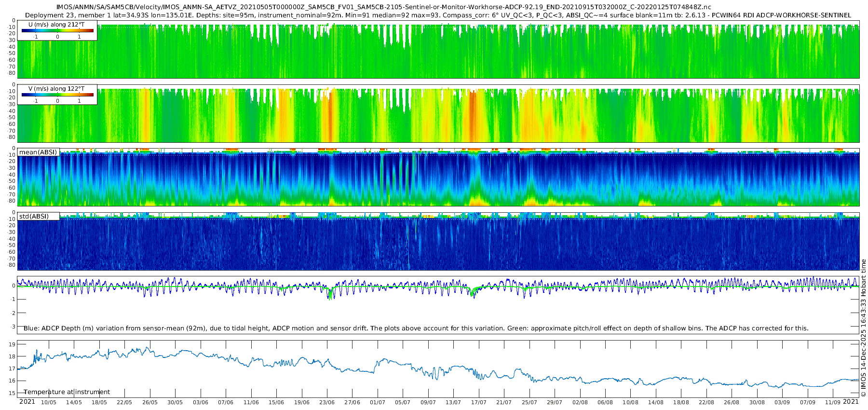Click the blue ADCP Depth variation caption

pyautogui.click(x=416, y=328)
